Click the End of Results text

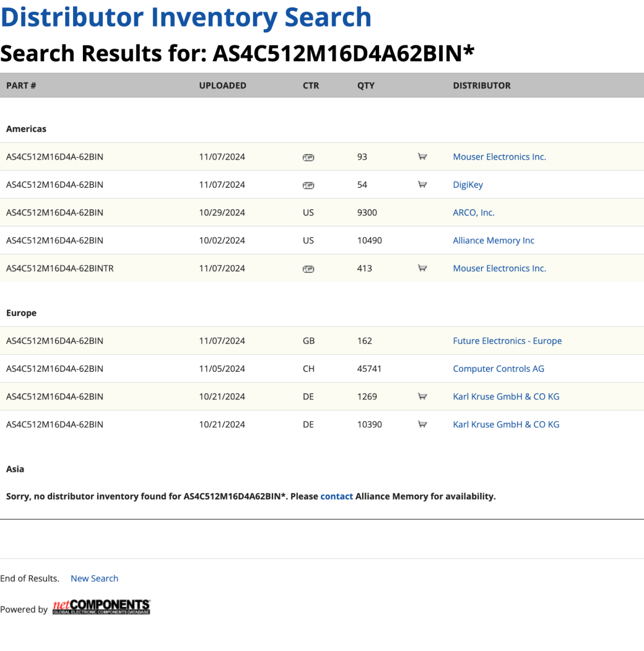pyautogui.click(x=30, y=579)
